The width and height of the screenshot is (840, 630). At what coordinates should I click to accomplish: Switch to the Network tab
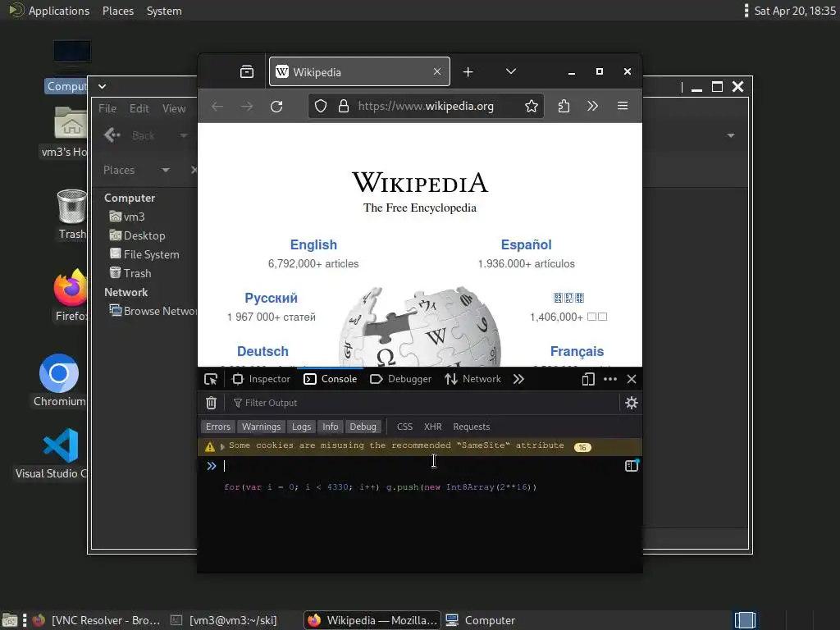[473, 379]
